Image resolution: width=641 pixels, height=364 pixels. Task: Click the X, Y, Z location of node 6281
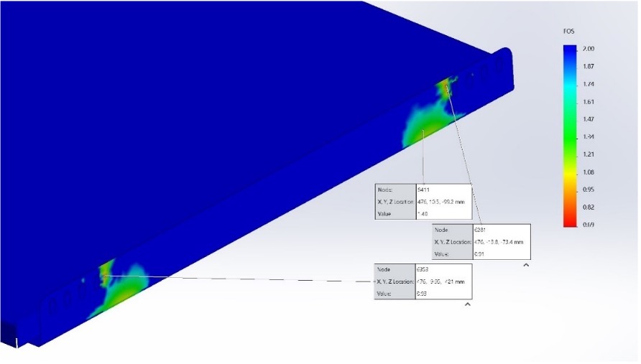(x=499, y=242)
